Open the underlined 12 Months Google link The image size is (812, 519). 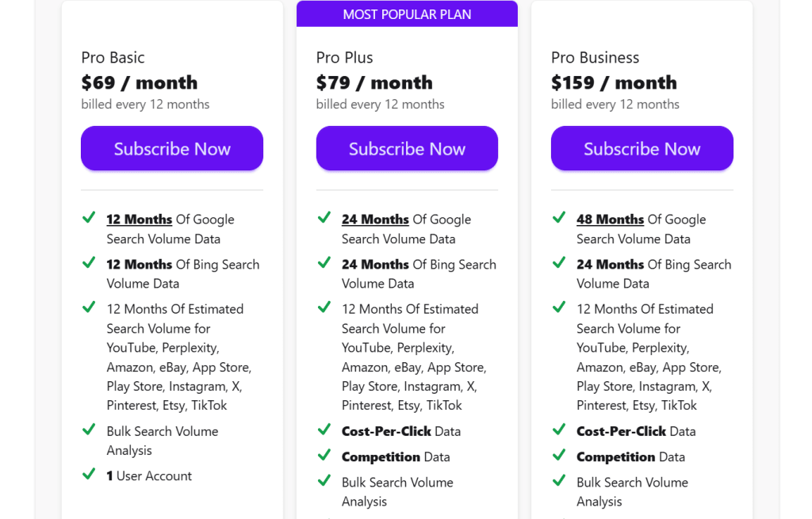pos(140,219)
